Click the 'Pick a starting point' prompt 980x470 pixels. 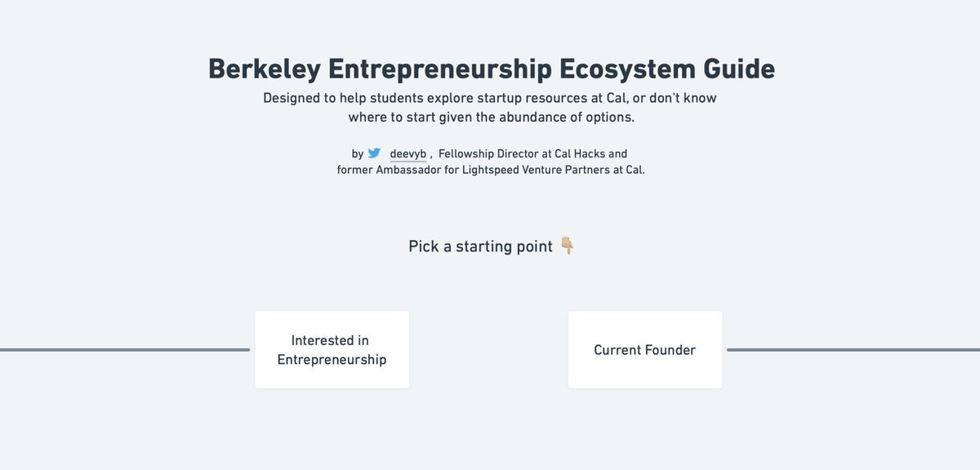pos(480,246)
